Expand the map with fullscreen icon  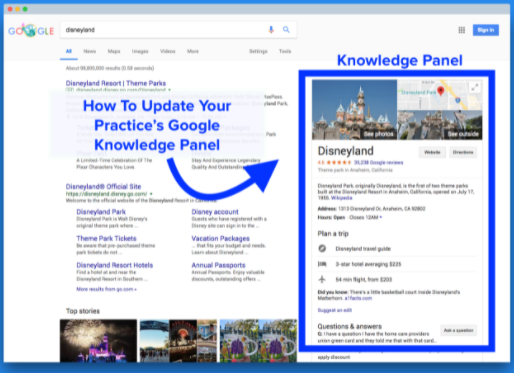(475, 88)
